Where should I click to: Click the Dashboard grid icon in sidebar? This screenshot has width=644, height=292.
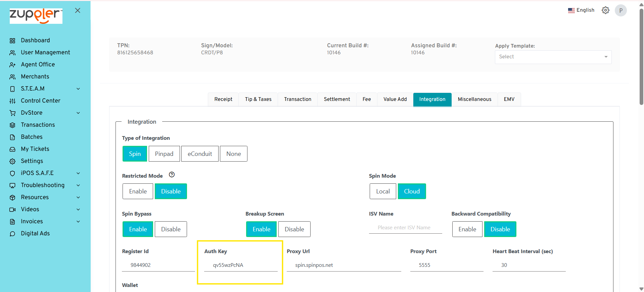[12, 41]
